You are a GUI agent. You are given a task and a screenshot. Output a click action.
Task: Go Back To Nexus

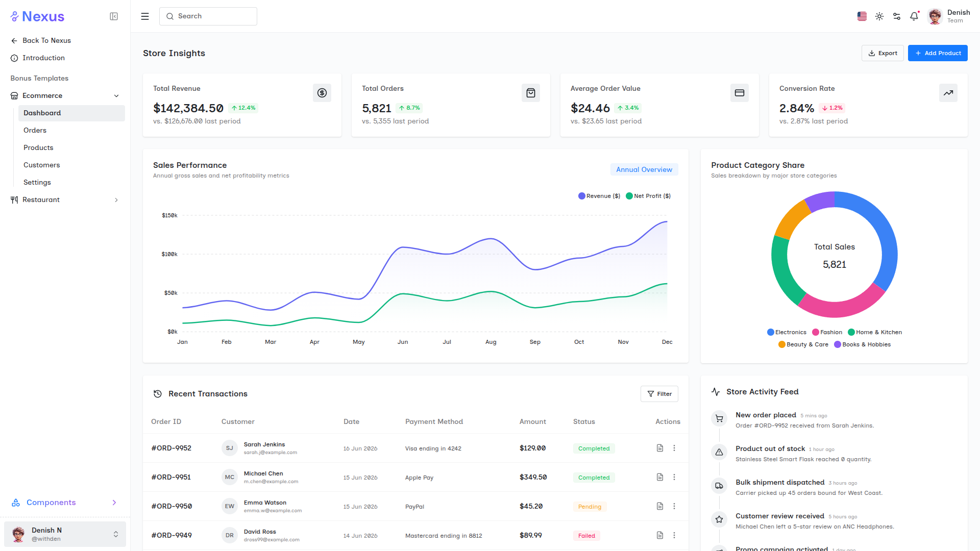point(65,41)
